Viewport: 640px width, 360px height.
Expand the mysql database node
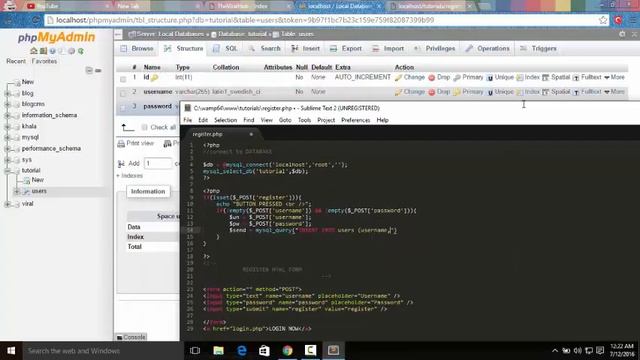[7, 138]
